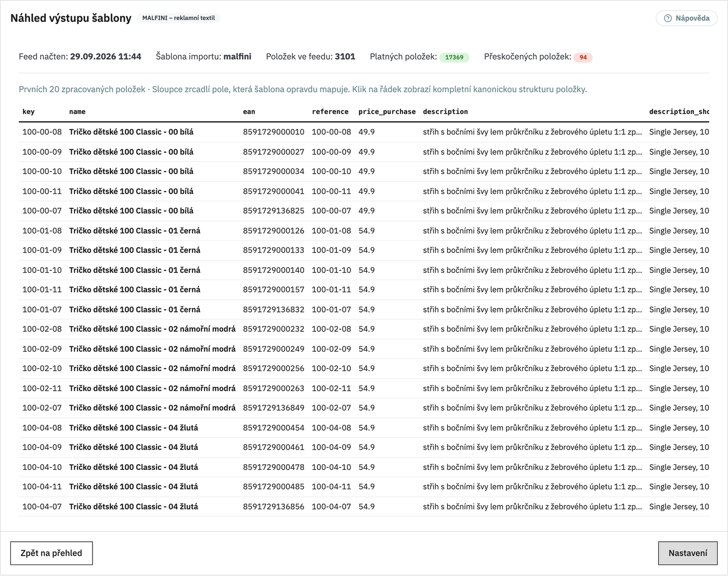
Task: Click the ean column header
Action: [x=249, y=112]
